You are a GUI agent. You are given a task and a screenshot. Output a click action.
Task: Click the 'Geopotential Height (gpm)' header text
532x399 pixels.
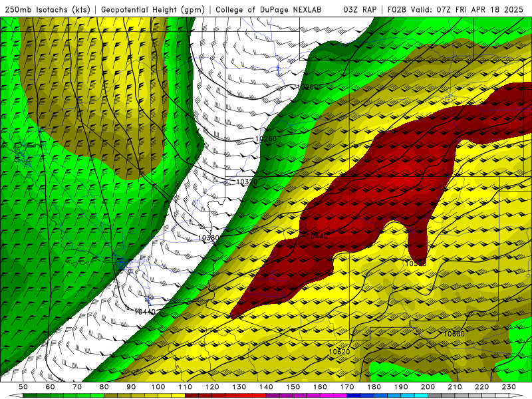[x=153, y=9]
